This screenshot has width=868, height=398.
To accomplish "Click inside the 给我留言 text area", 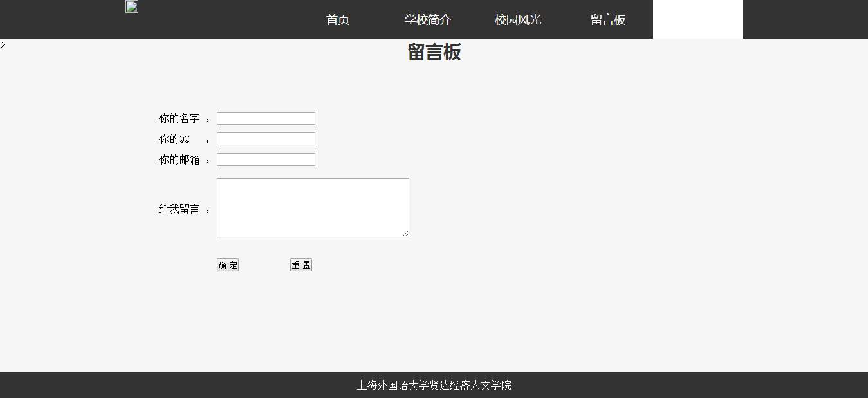I will click(313, 208).
